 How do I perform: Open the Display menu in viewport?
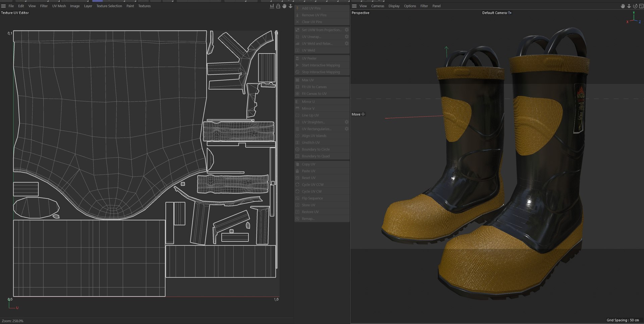coord(394,6)
